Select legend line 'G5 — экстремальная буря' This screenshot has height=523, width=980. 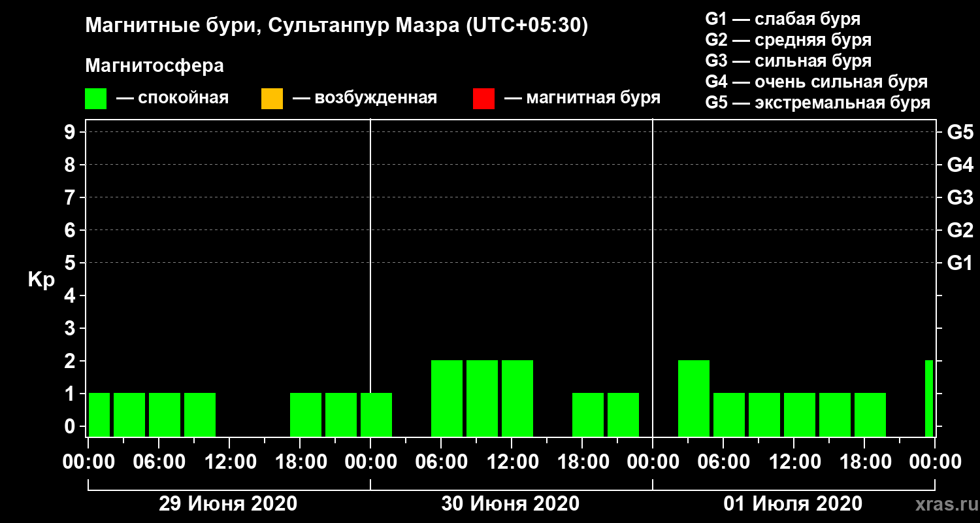tap(818, 103)
